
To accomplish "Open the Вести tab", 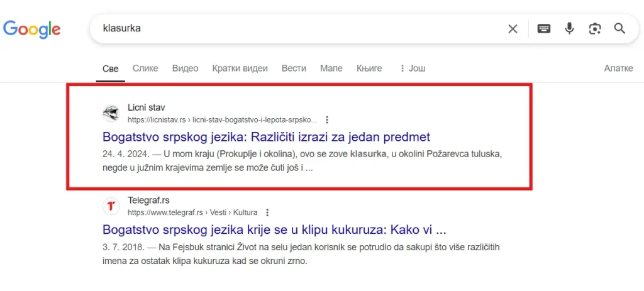I will coord(294,69).
